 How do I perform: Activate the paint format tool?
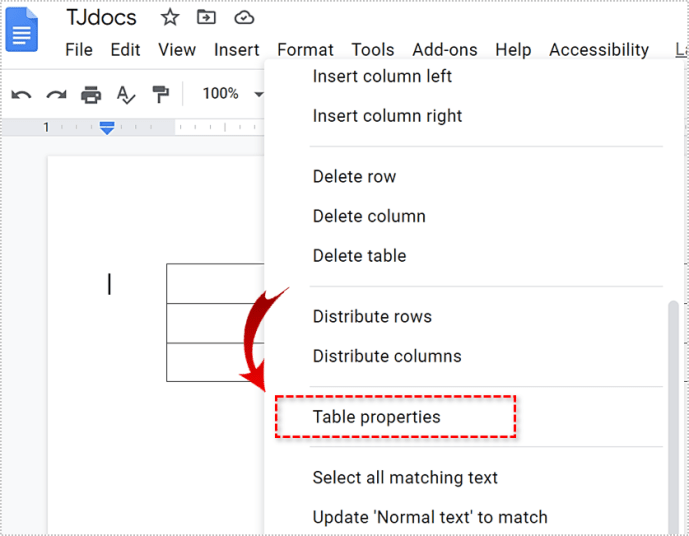click(160, 94)
